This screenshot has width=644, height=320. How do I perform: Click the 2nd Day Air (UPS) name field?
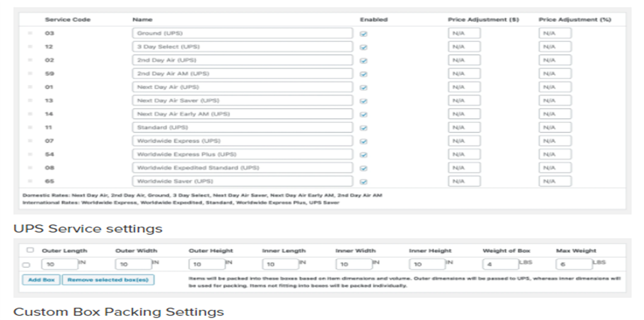click(x=242, y=60)
